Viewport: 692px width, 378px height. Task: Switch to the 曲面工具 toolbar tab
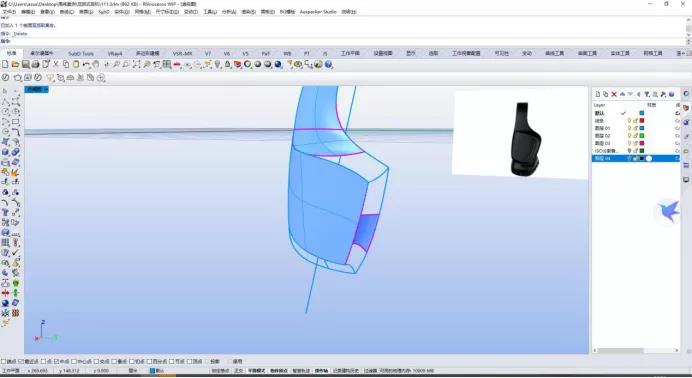tap(587, 53)
